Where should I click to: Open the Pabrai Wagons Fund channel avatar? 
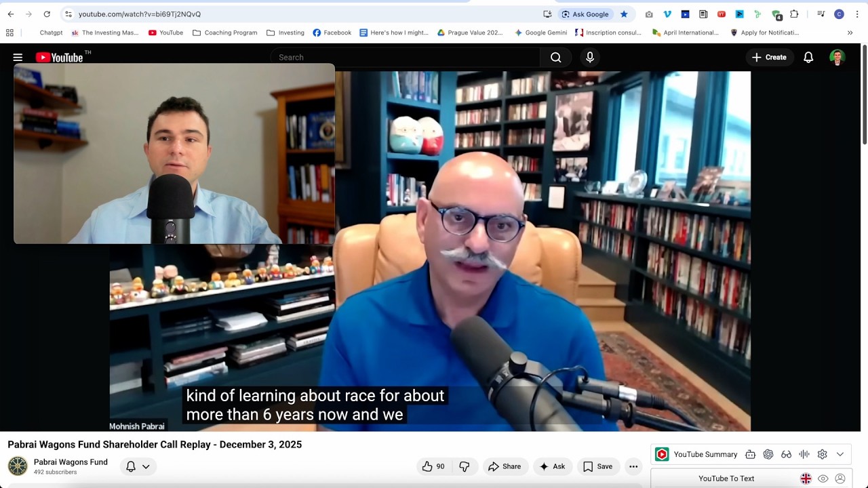click(x=18, y=466)
